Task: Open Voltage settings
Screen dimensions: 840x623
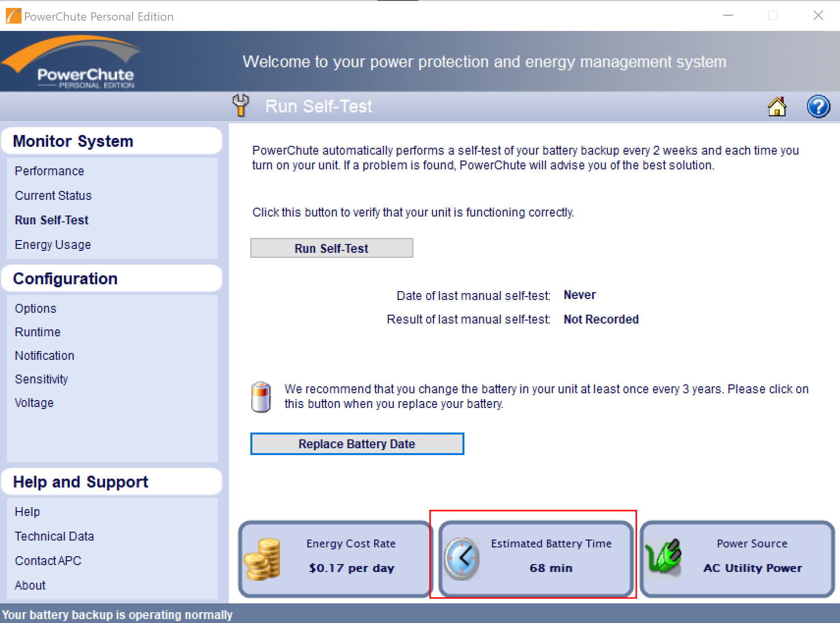Action: (34, 403)
